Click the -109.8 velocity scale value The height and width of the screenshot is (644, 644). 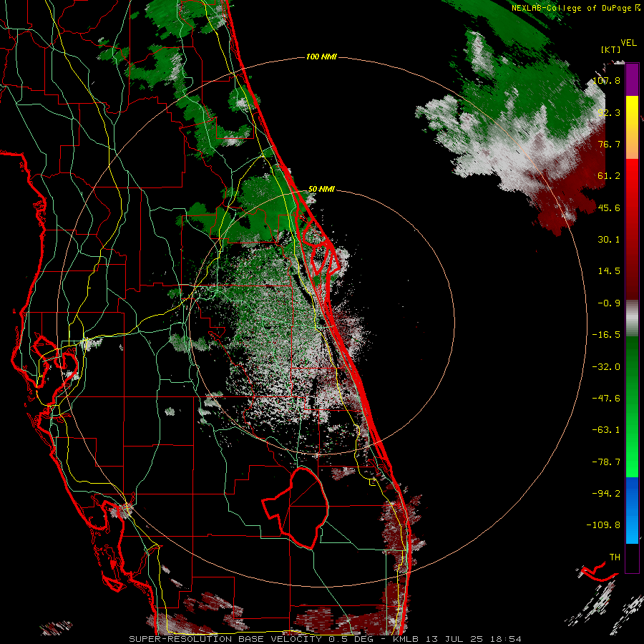[603, 525]
